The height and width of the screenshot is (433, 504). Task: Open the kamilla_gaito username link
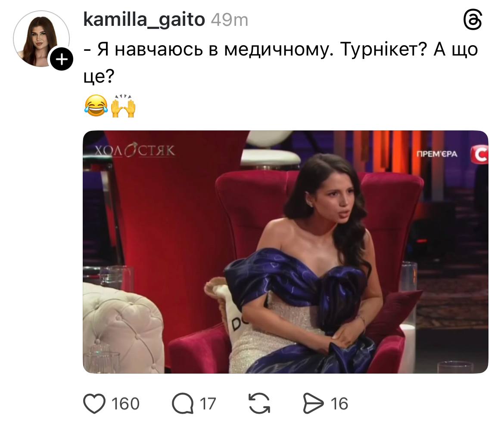point(144,20)
